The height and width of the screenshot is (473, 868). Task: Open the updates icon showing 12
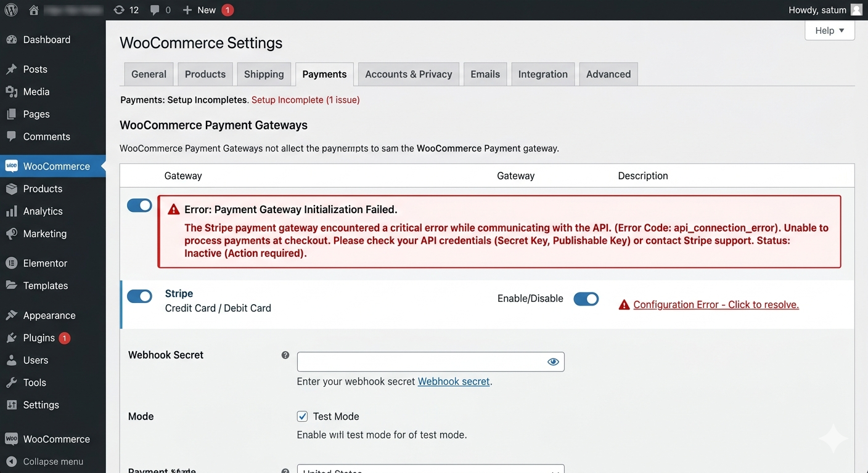coord(126,10)
